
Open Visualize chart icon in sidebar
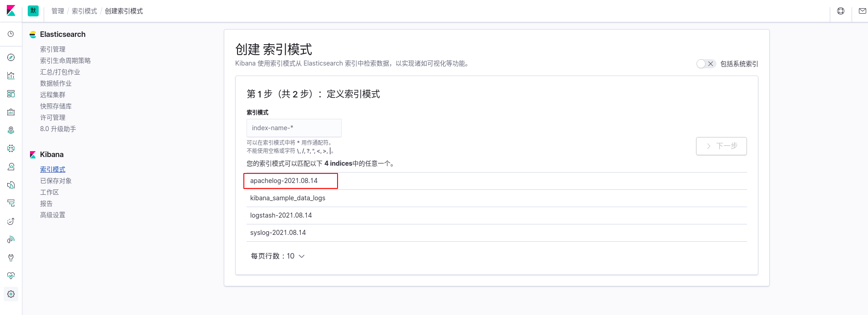11,76
